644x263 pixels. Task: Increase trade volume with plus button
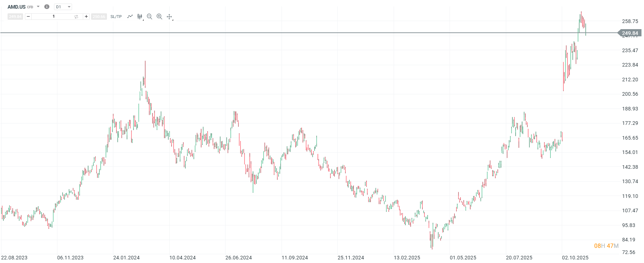tap(86, 17)
